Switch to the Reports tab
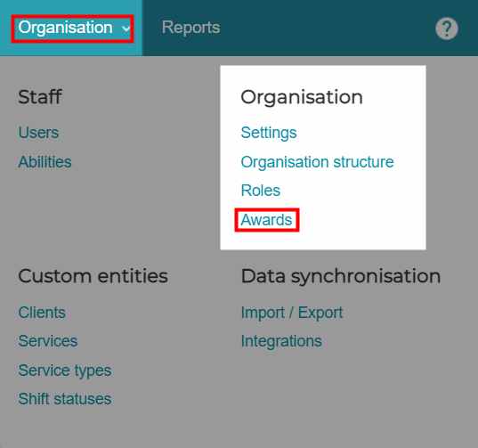478x448 pixels. tap(190, 28)
